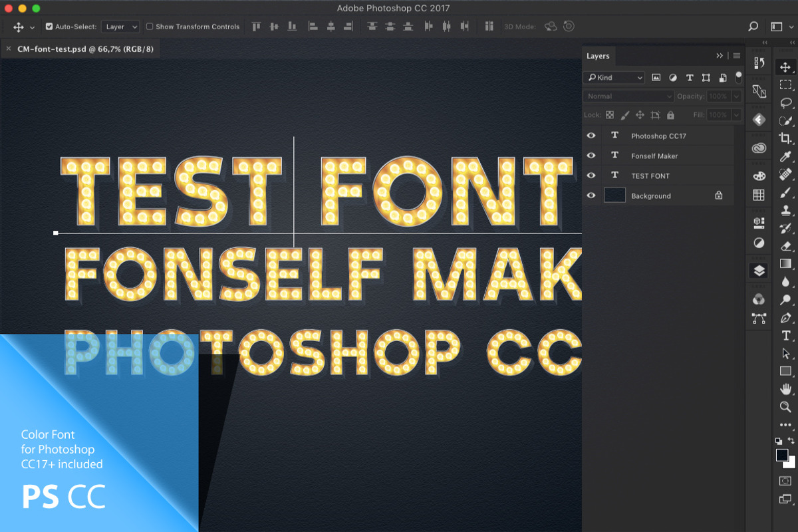Open the History panel icon

tap(759, 63)
